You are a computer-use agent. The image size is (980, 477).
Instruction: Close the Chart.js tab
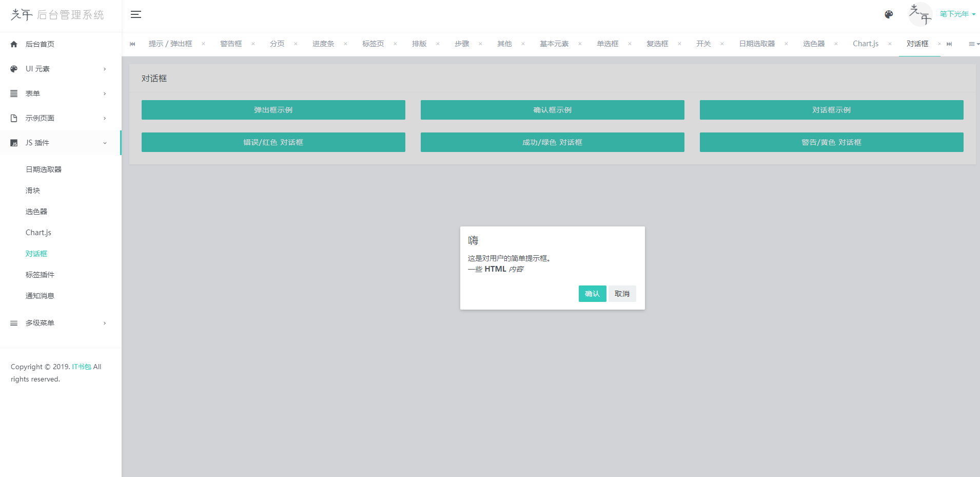pyautogui.click(x=890, y=44)
